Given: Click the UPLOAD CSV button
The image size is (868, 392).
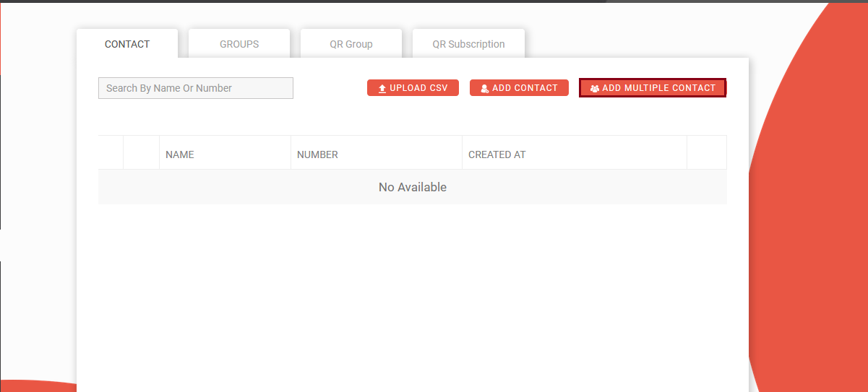Looking at the screenshot, I should point(413,88).
